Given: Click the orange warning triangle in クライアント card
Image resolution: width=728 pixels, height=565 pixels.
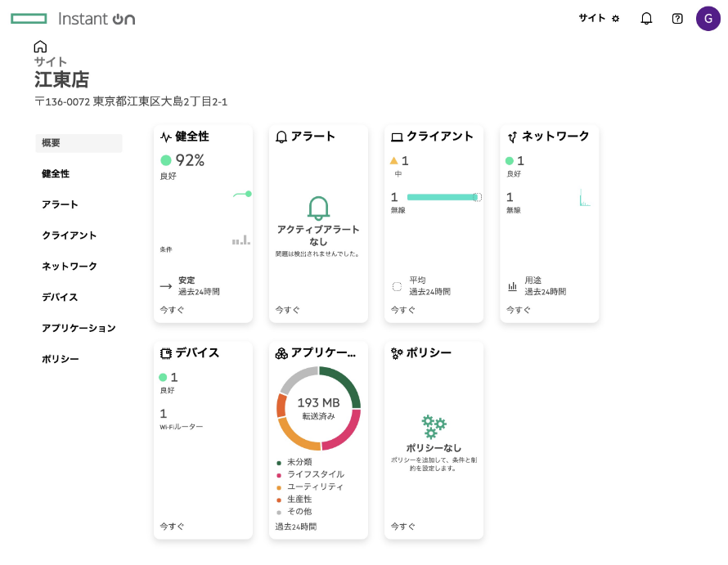Looking at the screenshot, I should (x=393, y=160).
